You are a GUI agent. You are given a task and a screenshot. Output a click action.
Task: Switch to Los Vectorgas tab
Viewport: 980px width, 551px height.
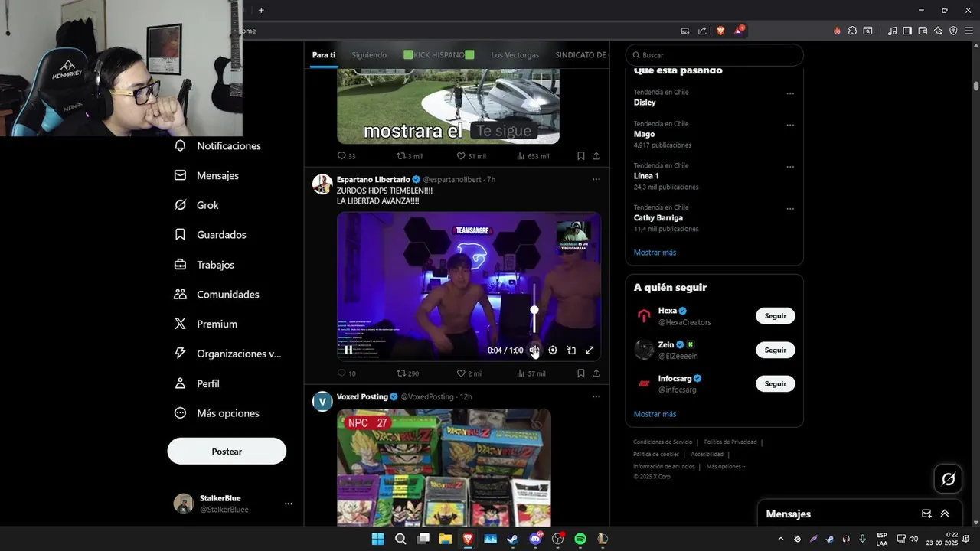point(515,55)
